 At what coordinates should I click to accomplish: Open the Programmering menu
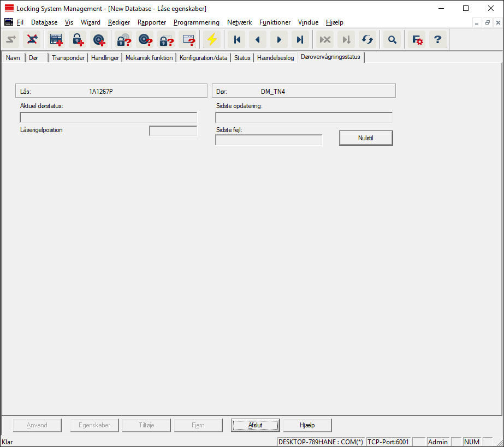click(x=196, y=22)
